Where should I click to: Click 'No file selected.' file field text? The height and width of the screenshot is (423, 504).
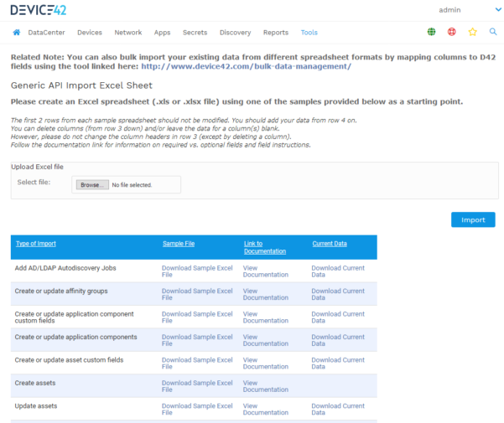(132, 185)
